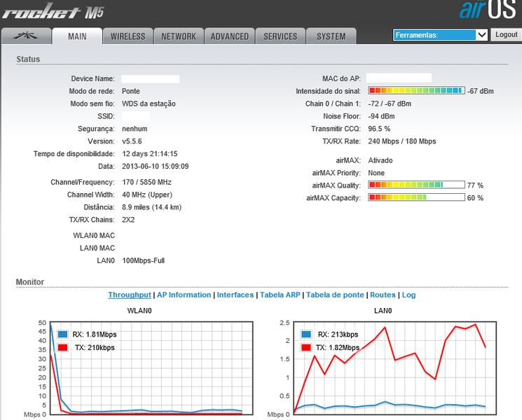Click the uptime value 12 days 21:14:15
This screenshot has height=420, width=522.
click(149, 154)
